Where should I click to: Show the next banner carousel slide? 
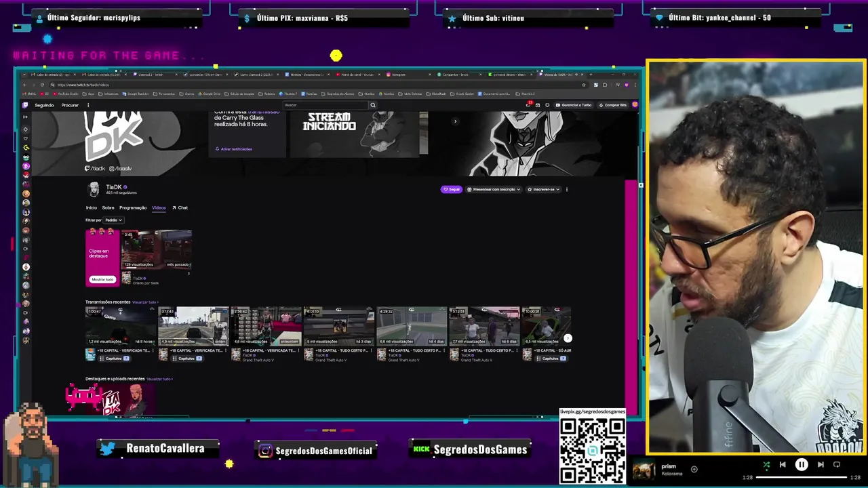[x=456, y=121]
